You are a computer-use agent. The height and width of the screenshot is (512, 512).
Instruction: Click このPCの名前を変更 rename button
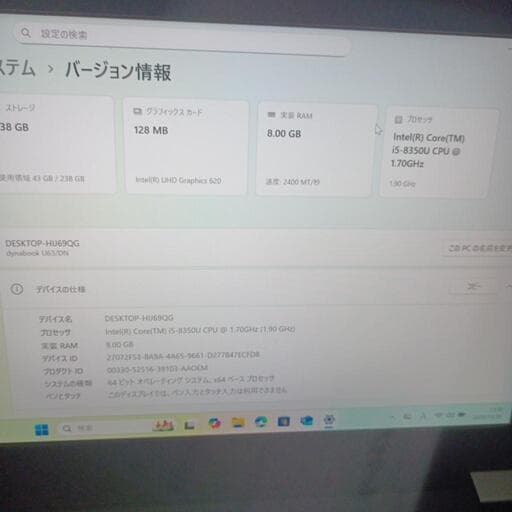coord(478,248)
